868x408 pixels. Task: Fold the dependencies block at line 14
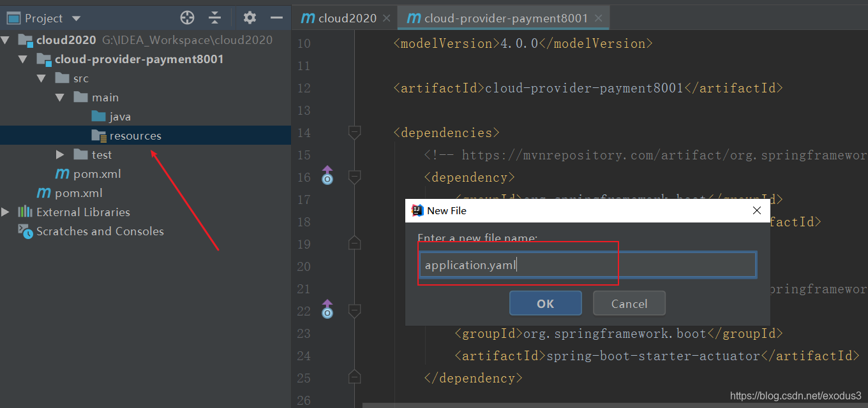click(x=355, y=133)
